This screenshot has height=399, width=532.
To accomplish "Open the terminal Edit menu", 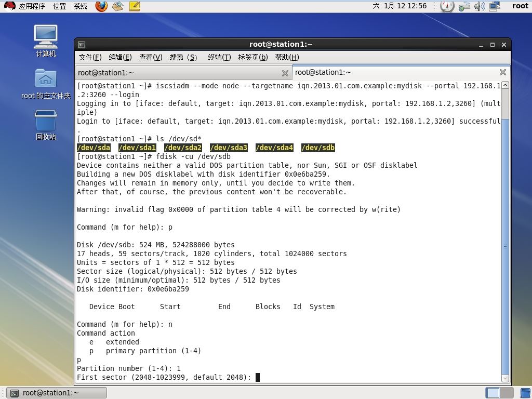I will point(120,57).
